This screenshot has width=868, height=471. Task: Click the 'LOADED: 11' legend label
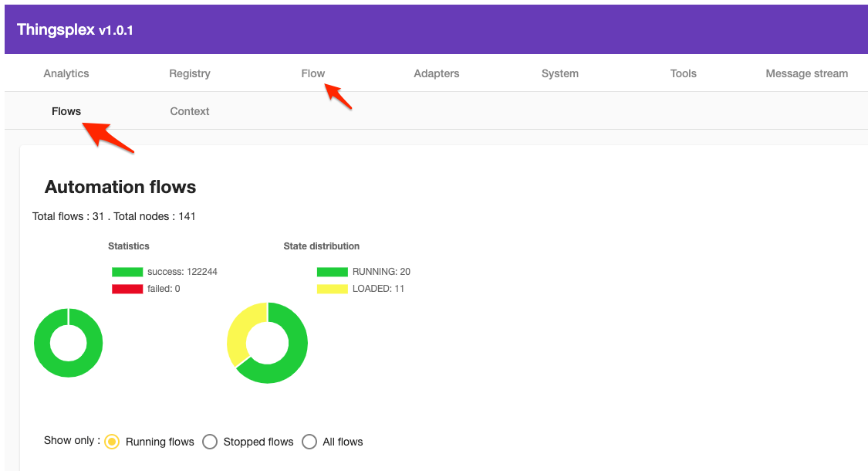pyautogui.click(x=378, y=289)
